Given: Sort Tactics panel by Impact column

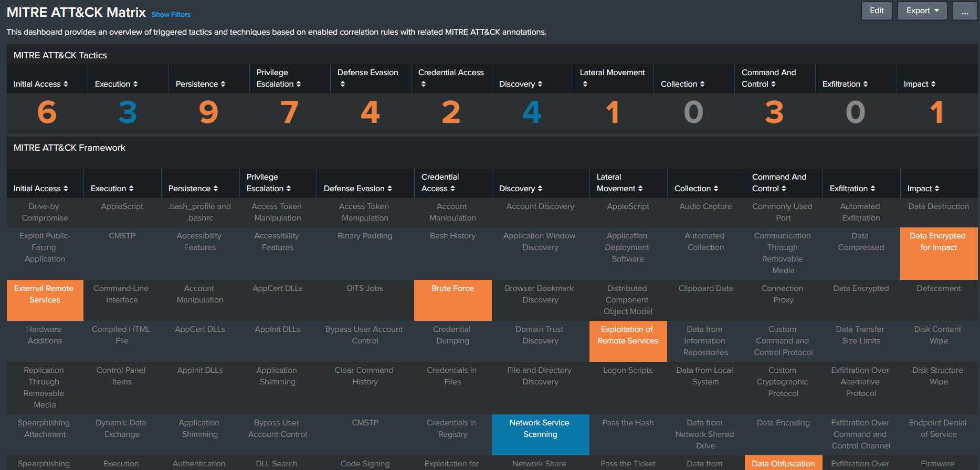Looking at the screenshot, I should pyautogui.click(x=920, y=84).
